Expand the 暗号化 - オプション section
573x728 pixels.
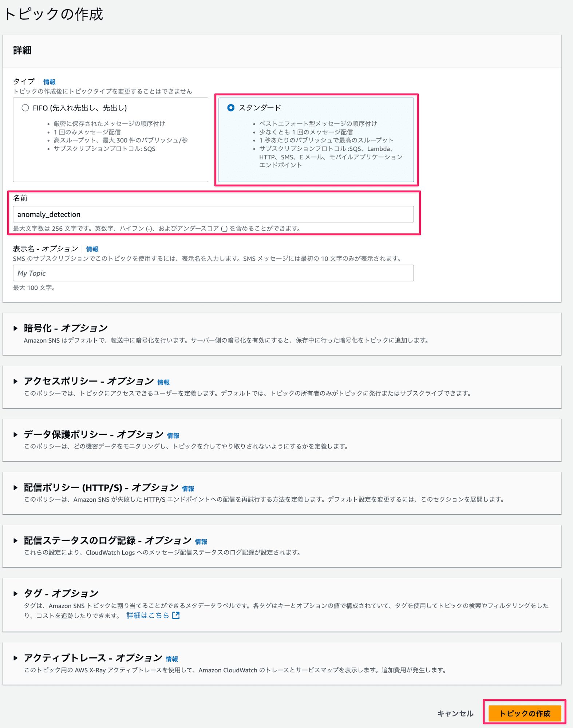click(15, 328)
